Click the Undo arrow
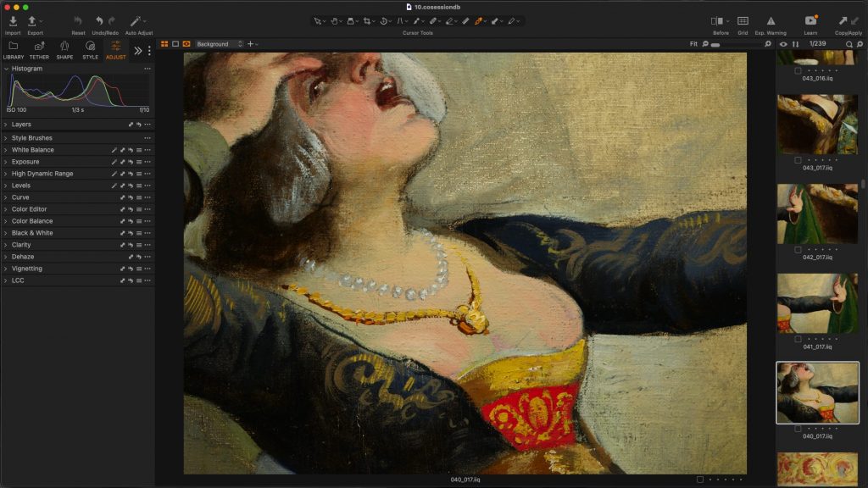 (99, 21)
